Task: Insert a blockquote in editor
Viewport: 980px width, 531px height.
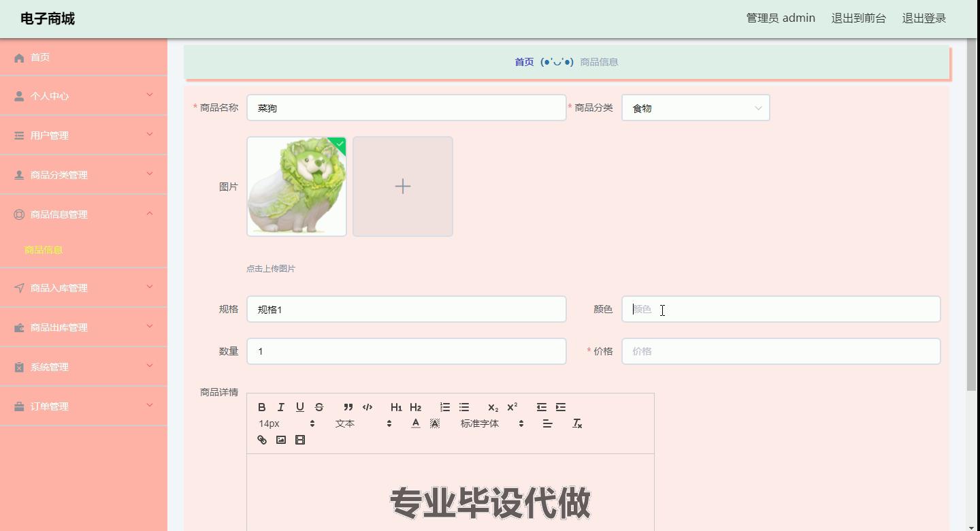Action: point(348,407)
